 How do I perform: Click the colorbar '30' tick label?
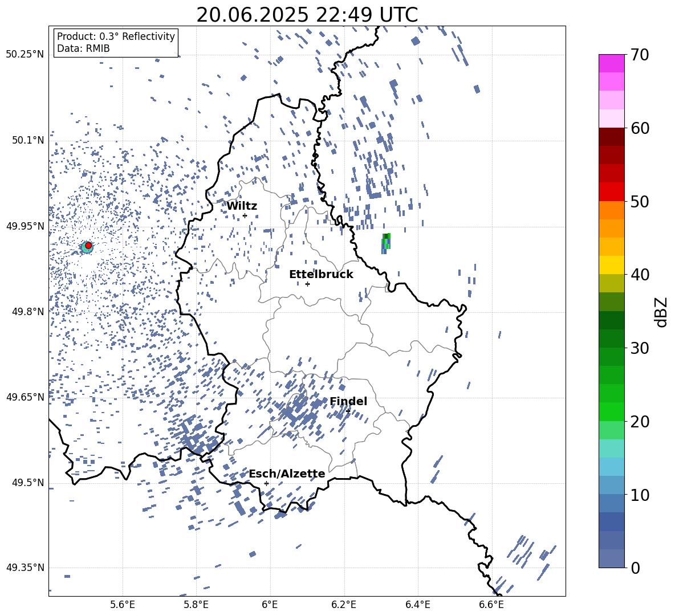point(639,348)
